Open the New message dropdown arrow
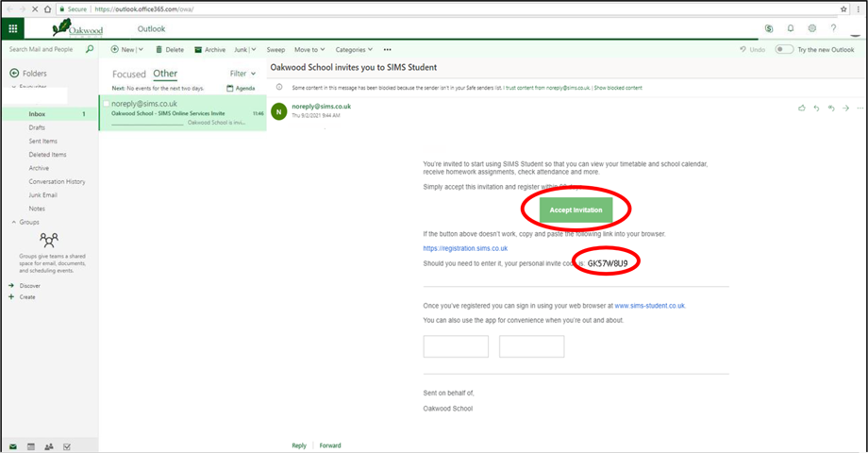The image size is (868, 453). [x=141, y=49]
